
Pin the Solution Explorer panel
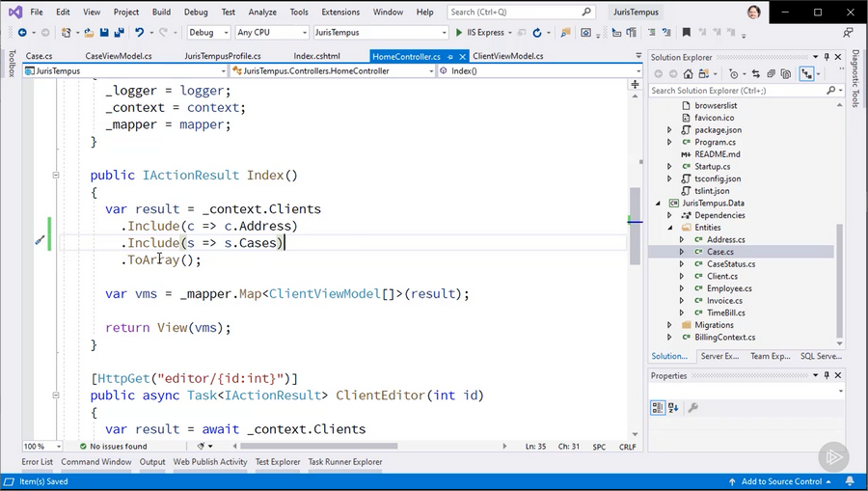(x=827, y=57)
